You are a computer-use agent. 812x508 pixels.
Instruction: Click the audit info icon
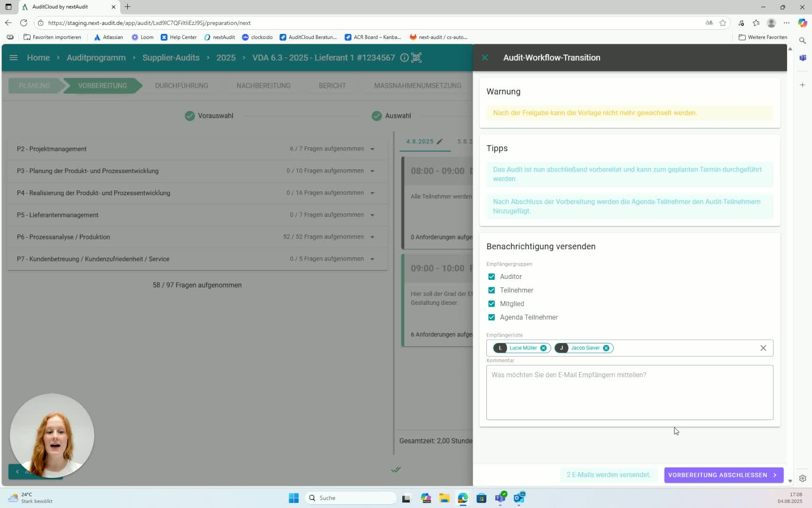(x=404, y=57)
